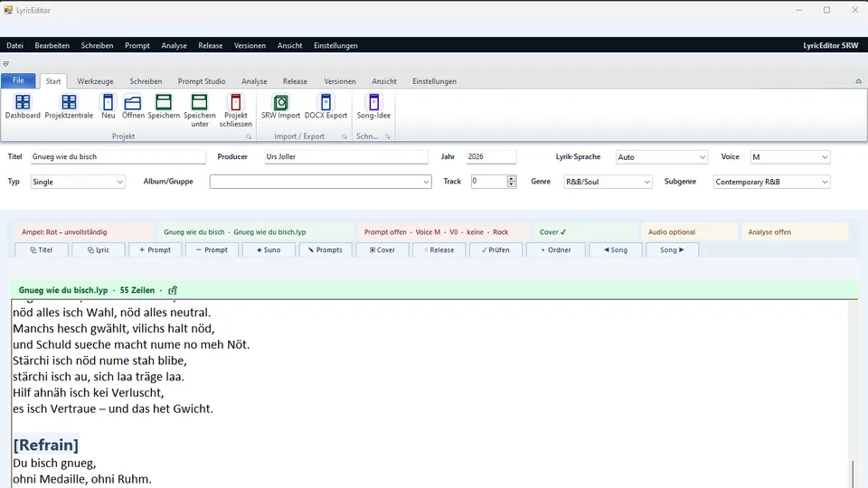Open the Schn... group dialog launcher

click(x=388, y=136)
